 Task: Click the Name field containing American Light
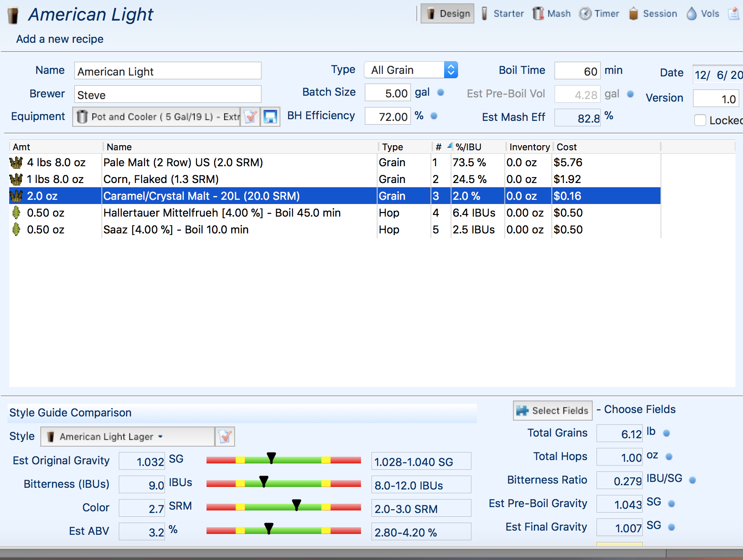[168, 71]
